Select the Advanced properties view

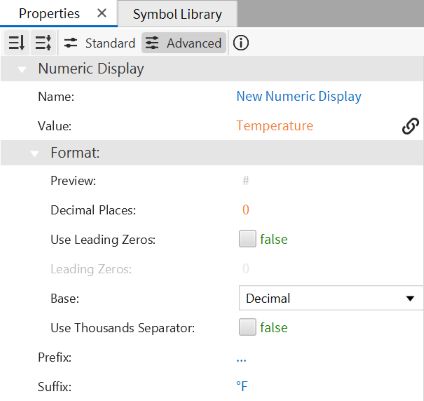(184, 43)
